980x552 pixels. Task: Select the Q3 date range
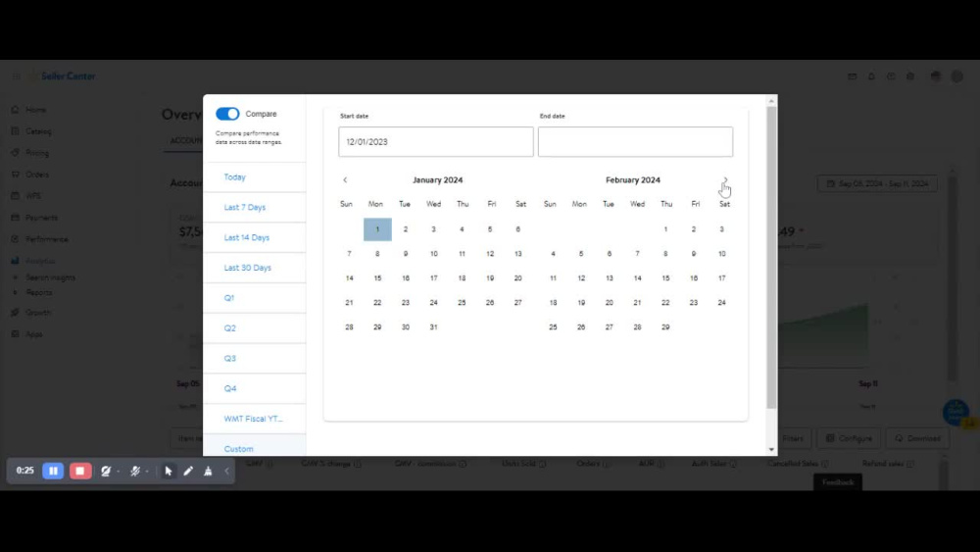click(230, 358)
